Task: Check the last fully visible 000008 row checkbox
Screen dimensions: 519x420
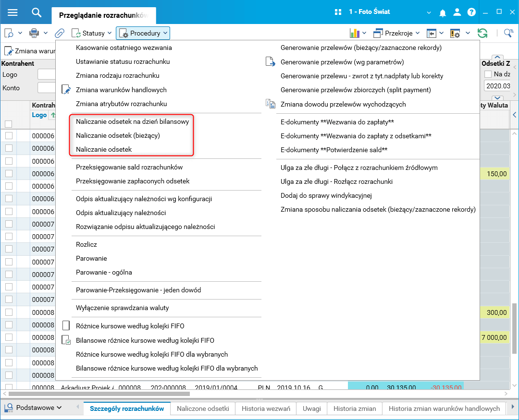Action: 9,375
